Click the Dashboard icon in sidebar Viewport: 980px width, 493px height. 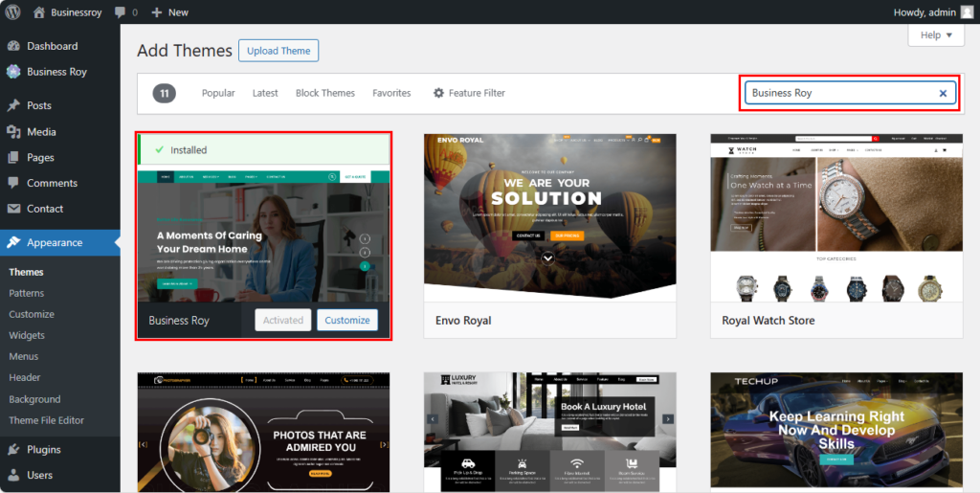13,46
